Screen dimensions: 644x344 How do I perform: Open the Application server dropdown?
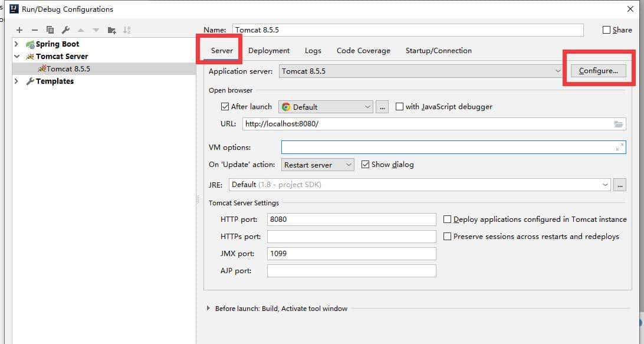pyautogui.click(x=558, y=71)
